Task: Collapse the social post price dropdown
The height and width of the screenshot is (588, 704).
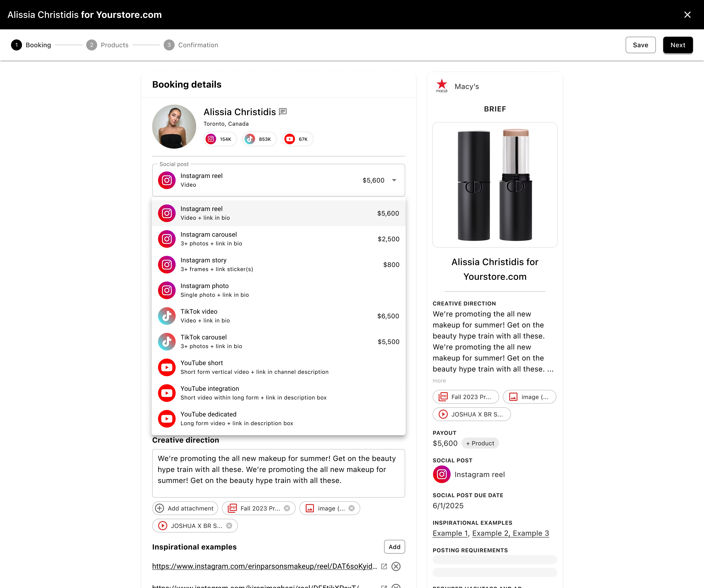Action: click(394, 180)
